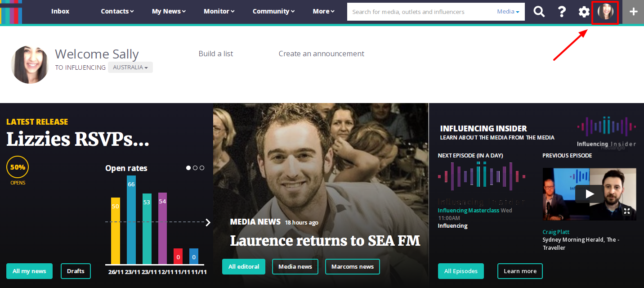Open the Monitor menu
Viewport: 644px width, 288px height.
point(219,12)
